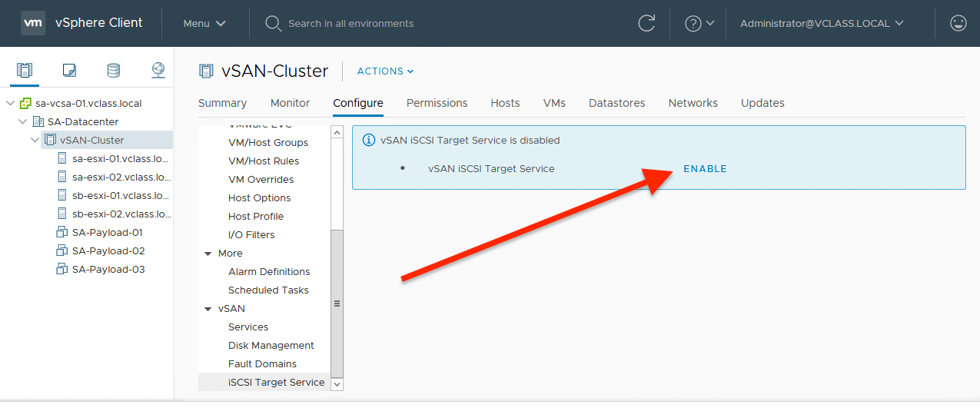Screen dimensions: 980x408
Task: Collapse the SA-Datacenter tree node
Action: click(23, 121)
